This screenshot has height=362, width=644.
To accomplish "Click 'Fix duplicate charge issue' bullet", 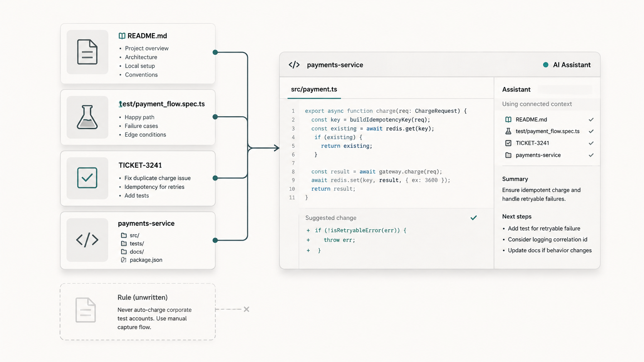I will tap(158, 178).
